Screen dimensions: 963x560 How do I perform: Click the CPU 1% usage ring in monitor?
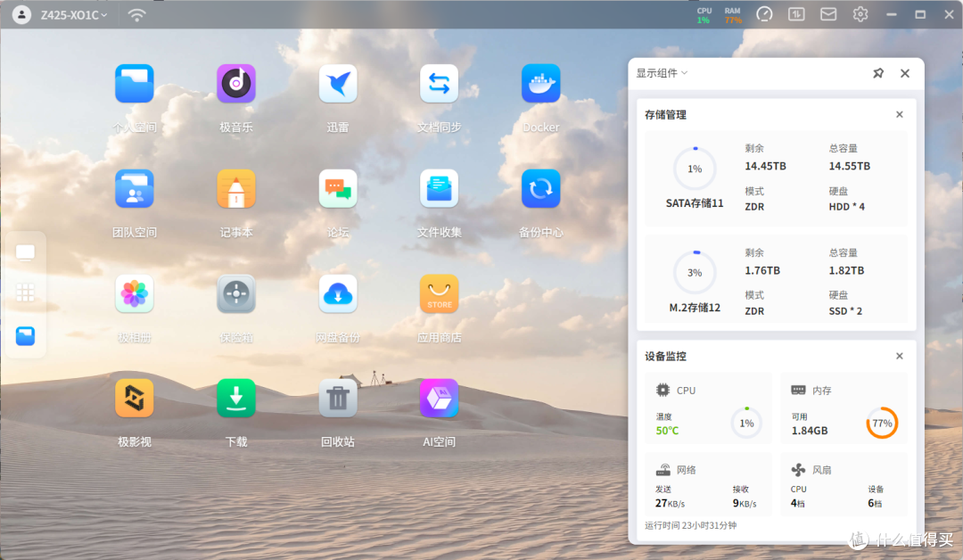coord(746,423)
